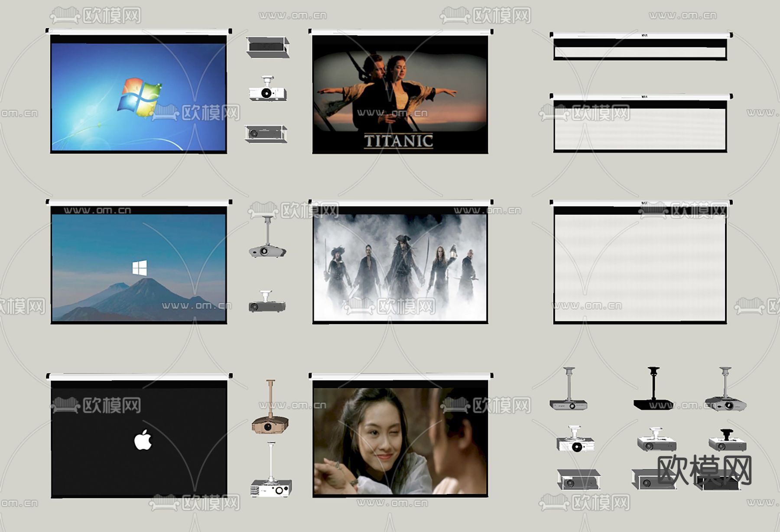Select the tan projector on ceiling pole
Image resolution: width=780 pixels, height=532 pixels.
click(x=270, y=406)
